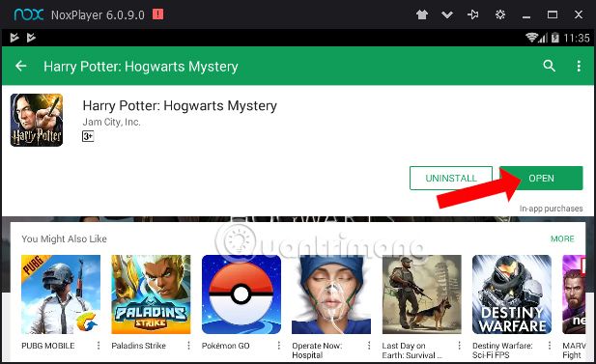Click the second Play Store notification icon
This screenshot has height=364, width=596.
point(31,38)
